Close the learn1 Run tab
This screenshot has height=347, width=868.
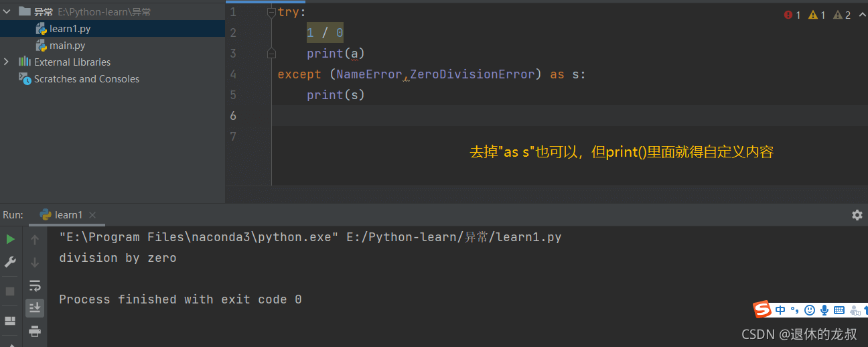(x=92, y=215)
